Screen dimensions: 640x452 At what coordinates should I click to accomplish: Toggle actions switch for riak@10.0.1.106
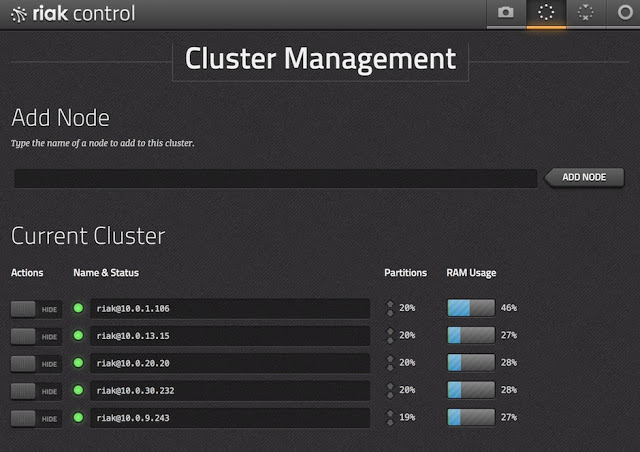[x=36, y=308]
